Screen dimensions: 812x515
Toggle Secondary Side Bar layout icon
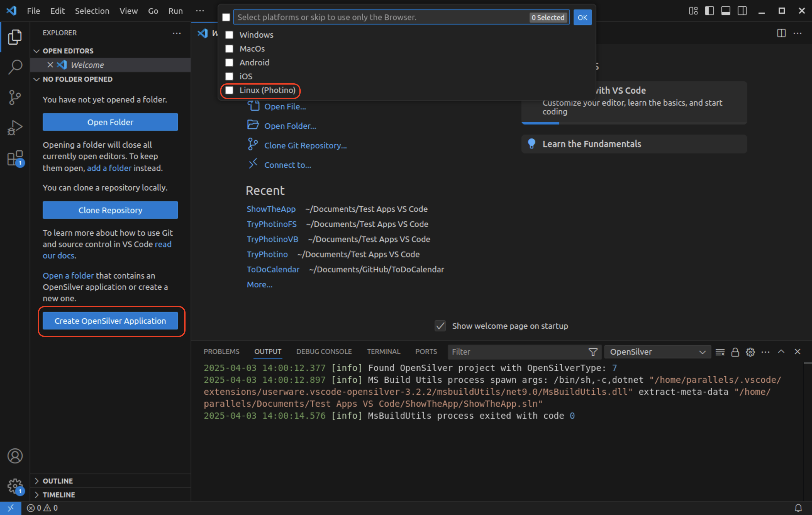[x=742, y=11]
